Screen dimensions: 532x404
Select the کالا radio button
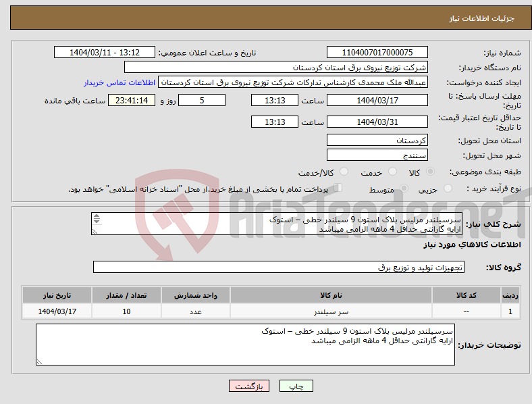coord(430,172)
